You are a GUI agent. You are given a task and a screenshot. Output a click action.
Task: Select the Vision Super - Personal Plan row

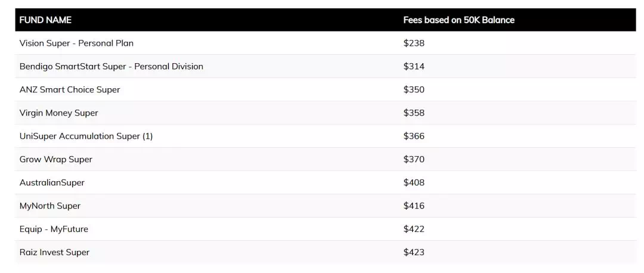[326, 43]
